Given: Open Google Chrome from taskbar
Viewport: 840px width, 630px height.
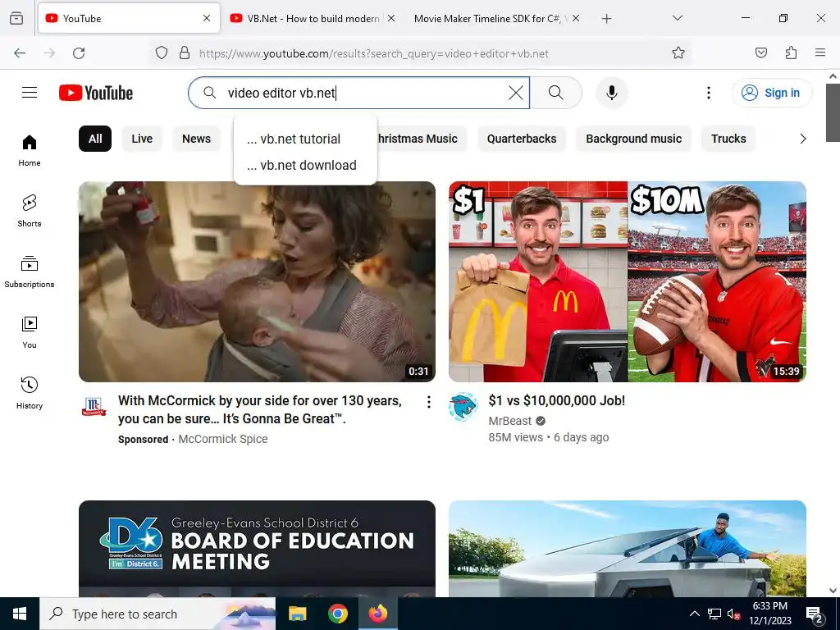Looking at the screenshot, I should click(337, 614).
